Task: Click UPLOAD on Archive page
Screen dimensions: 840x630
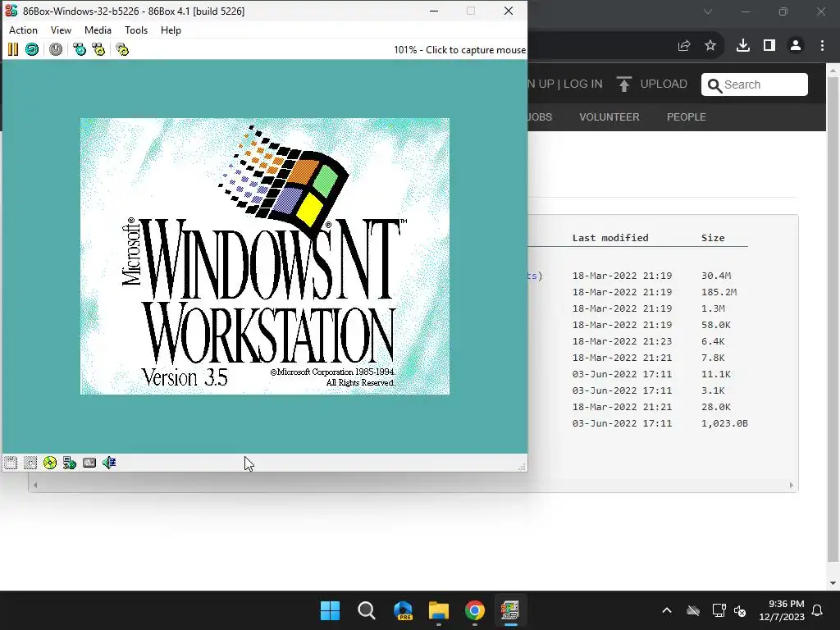Action: point(663,84)
